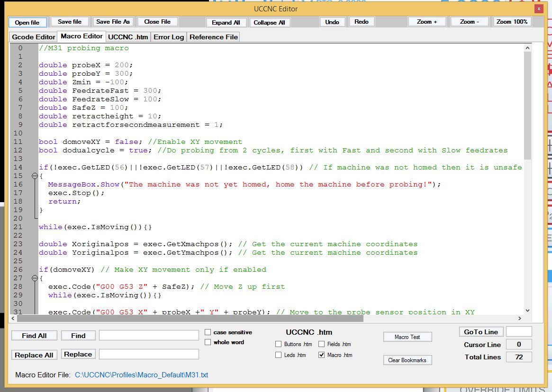
Task: Enable the whole word checkbox
Action: 208,342
